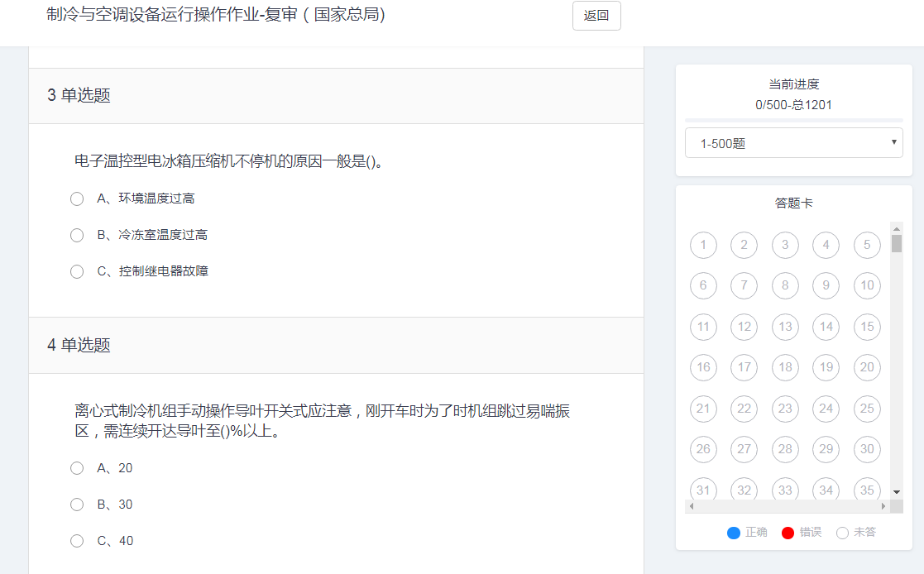Click the 返回 button
Viewport: 924px width, 574px height.
coord(596,17)
